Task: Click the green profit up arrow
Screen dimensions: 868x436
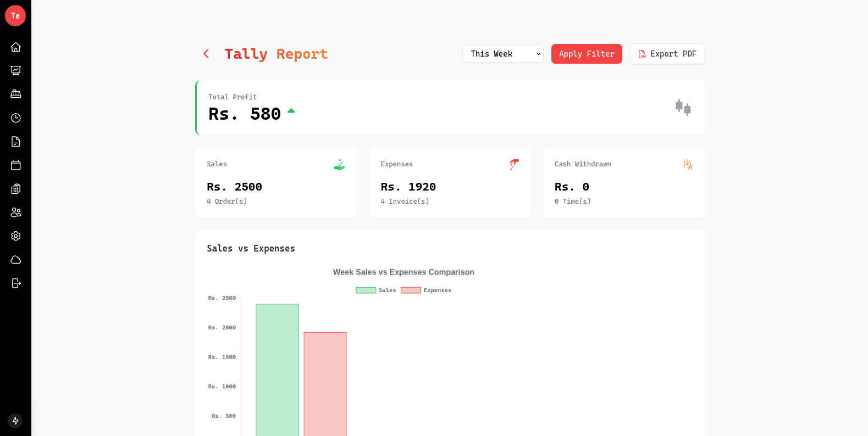Action: coord(291,111)
